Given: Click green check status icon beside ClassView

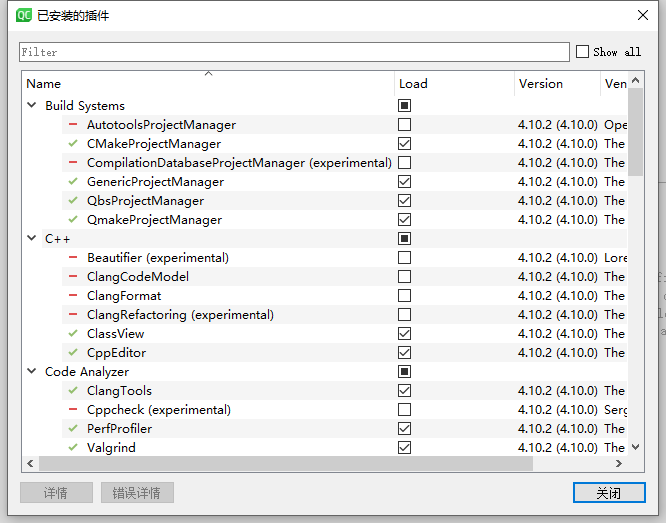Looking at the screenshot, I should [x=73, y=334].
